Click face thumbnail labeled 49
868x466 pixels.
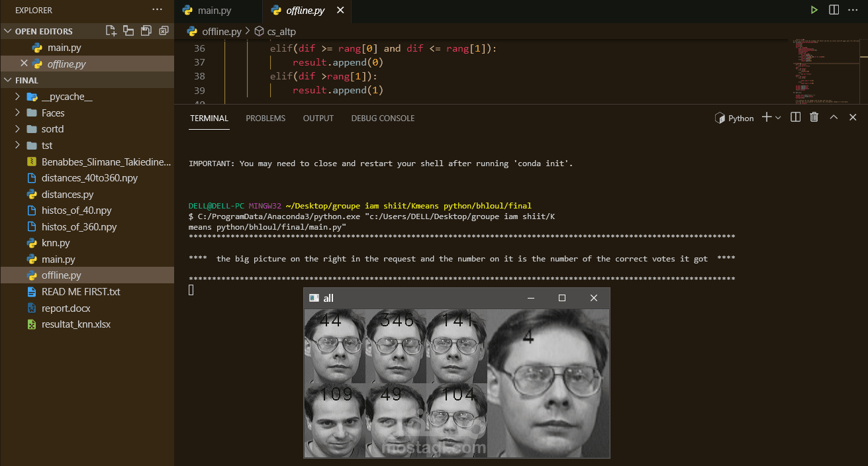(396, 420)
